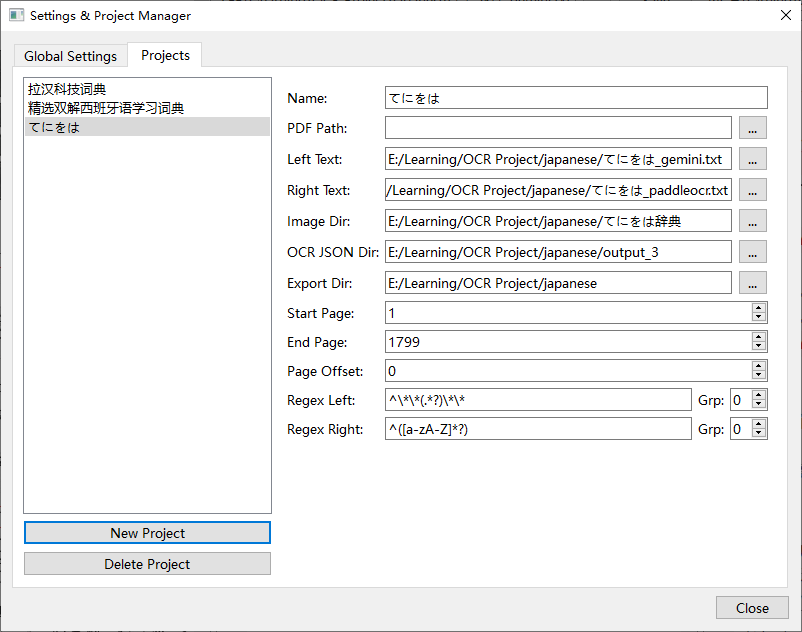Open folder browser for Export Dir
This screenshot has height=632, width=802.
point(753,283)
